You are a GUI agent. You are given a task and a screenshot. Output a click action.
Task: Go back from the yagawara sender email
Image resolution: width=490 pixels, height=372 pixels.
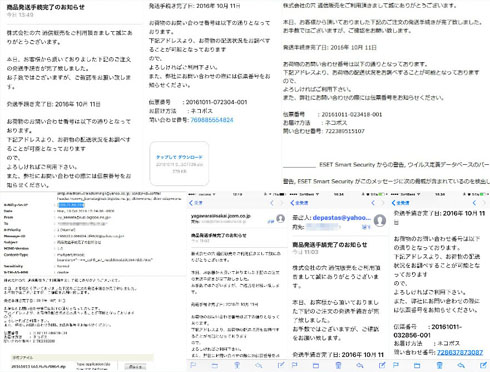196,203
